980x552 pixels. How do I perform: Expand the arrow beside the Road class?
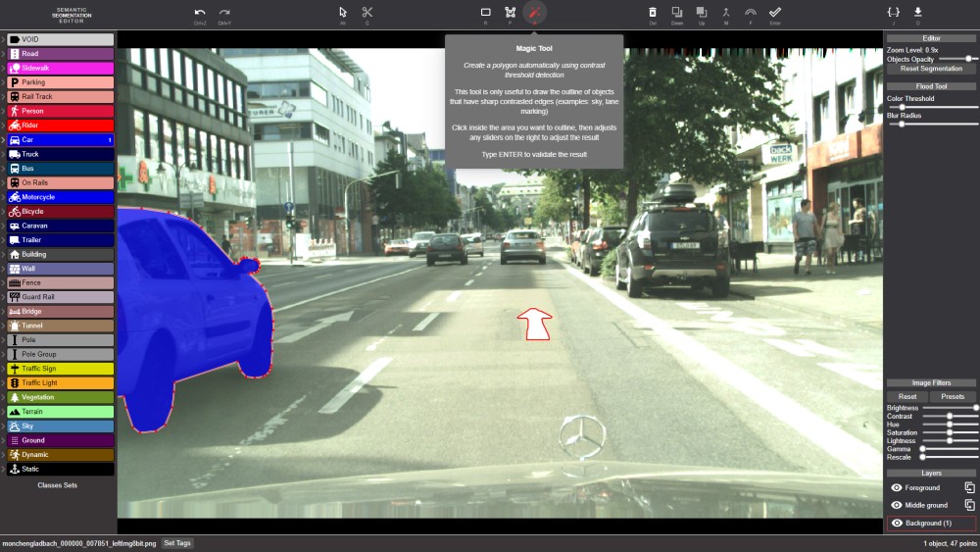pos(3,54)
